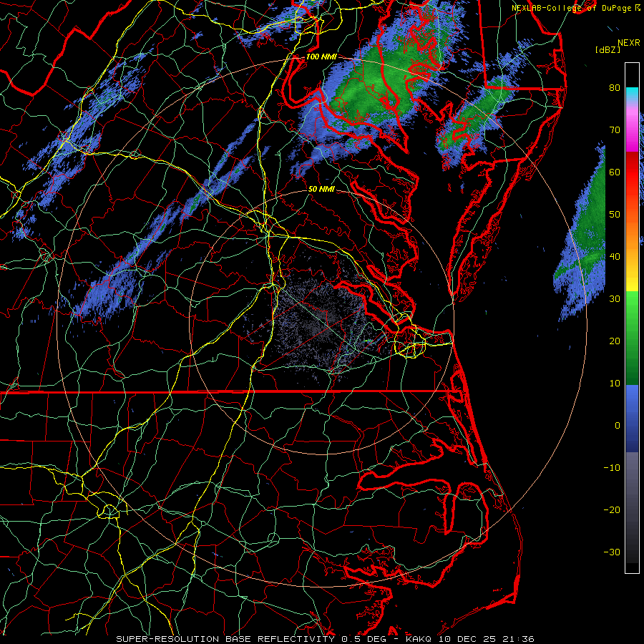Click the NEXLAB-College of DuPage watermark text
The image size is (644, 644).
point(576,8)
